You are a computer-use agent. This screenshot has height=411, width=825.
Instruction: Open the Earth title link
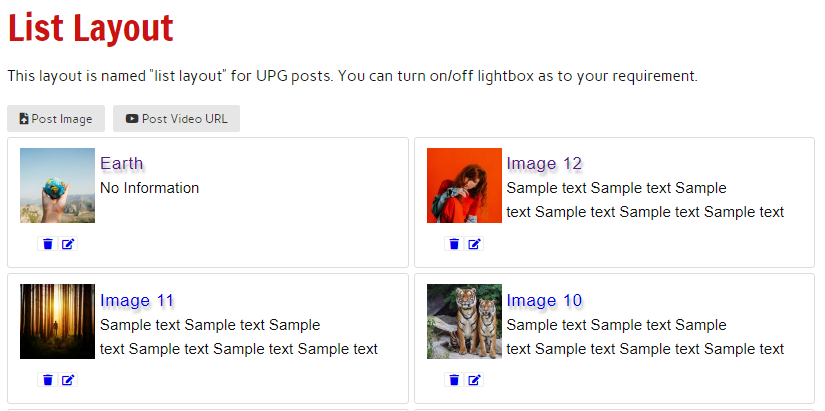[x=122, y=164]
